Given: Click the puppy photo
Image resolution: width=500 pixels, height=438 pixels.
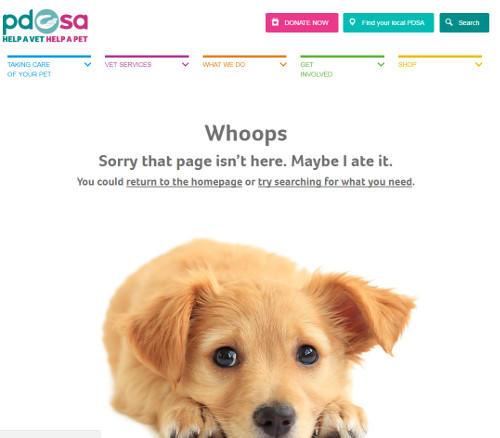Looking at the screenshot, I should point(258,338).
